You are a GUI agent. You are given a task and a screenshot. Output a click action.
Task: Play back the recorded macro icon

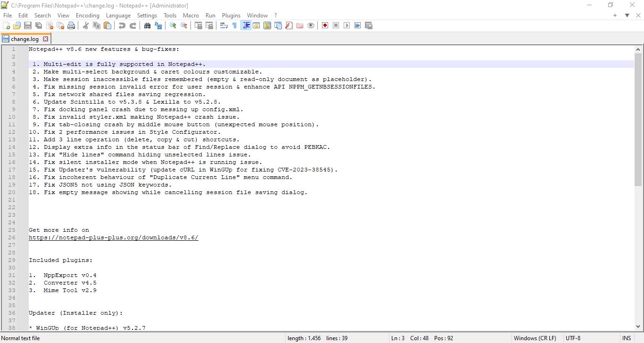coord(347,25)
